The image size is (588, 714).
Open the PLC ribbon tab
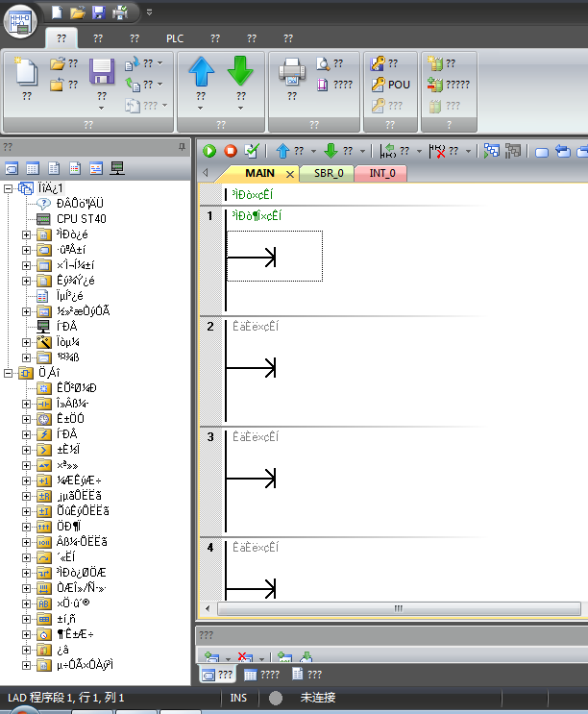[x=174, y=38]
